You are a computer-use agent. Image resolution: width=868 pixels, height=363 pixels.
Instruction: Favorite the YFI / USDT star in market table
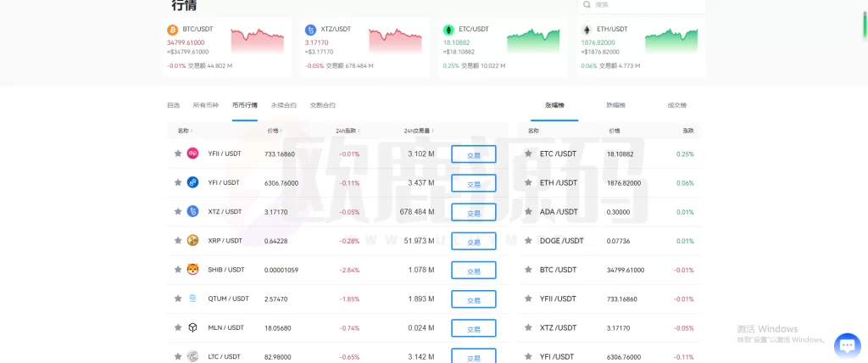coord(178,182)
